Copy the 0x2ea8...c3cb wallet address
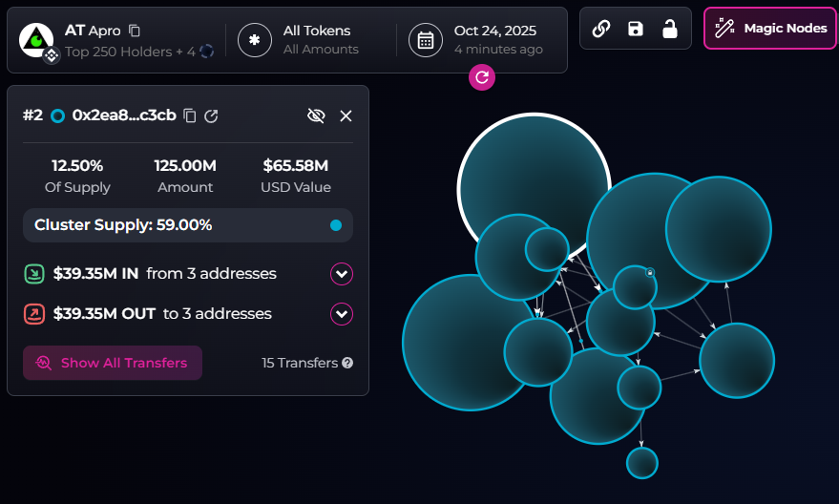Viewport: 839px width, 504px height. click(x=190, y=115)
